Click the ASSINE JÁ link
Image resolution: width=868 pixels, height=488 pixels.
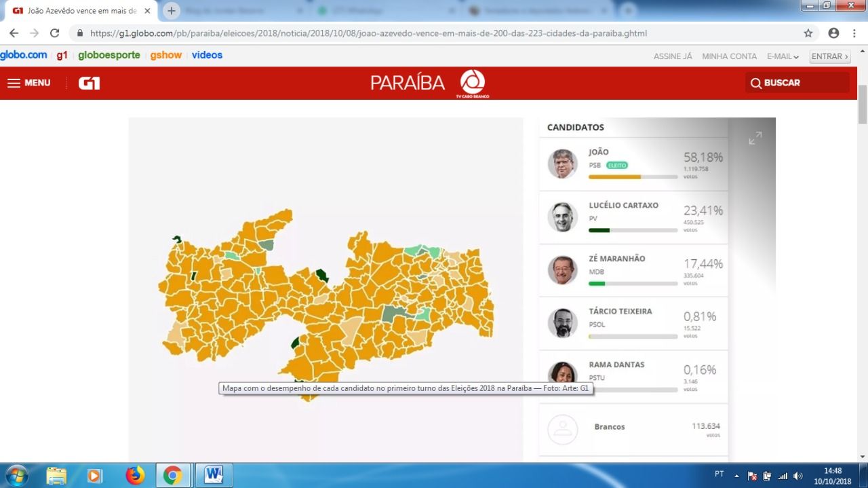tap(673, 56)
